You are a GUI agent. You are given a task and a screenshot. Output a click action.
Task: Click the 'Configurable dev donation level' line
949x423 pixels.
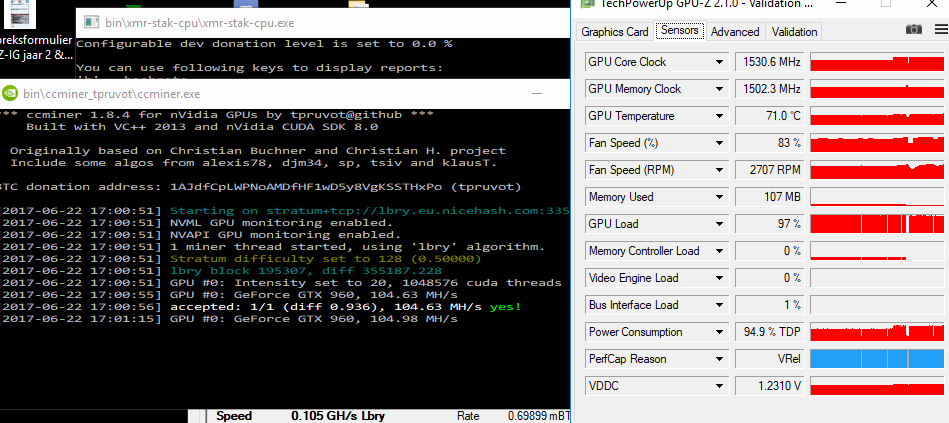[264, 44]
